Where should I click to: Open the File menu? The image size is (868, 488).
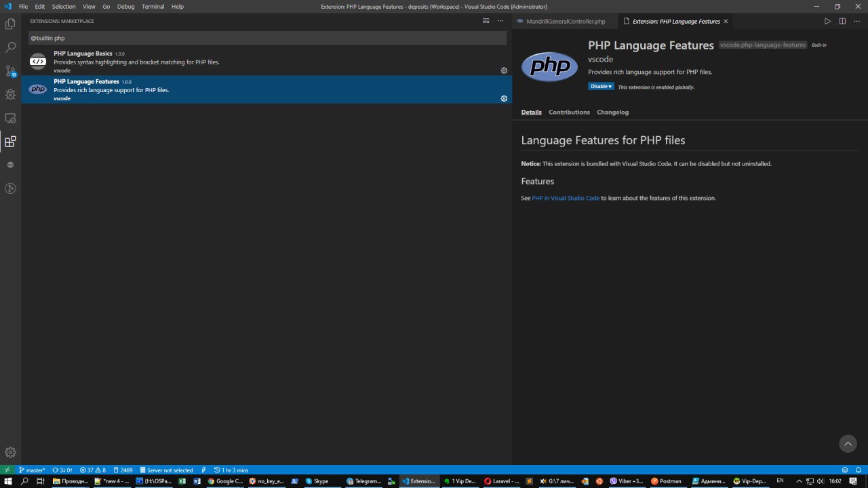click(24, 6)
